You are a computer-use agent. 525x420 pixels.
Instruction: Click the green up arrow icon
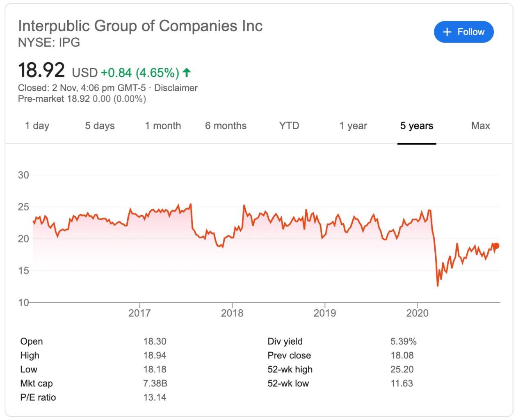[187, 73]
